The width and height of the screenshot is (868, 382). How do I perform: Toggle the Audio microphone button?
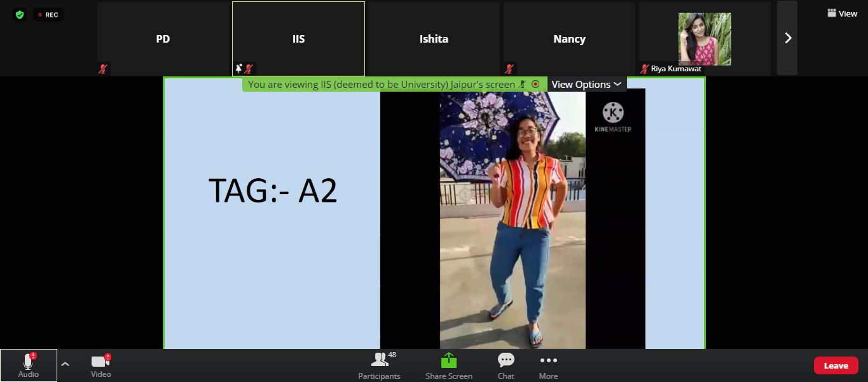coord(29,365)
